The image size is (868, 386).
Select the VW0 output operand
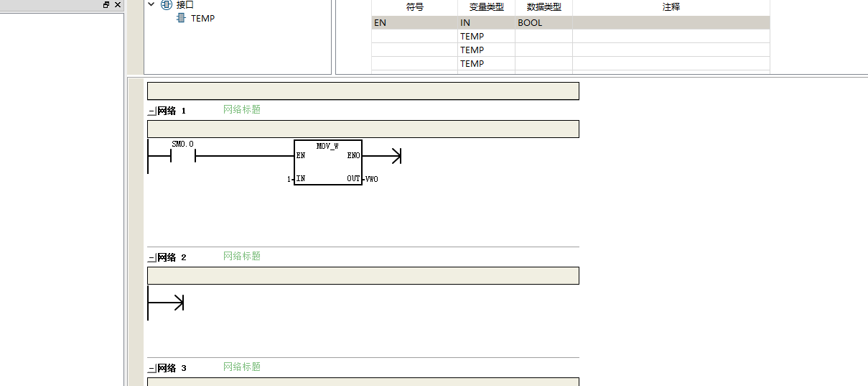(x=371, y=179)
